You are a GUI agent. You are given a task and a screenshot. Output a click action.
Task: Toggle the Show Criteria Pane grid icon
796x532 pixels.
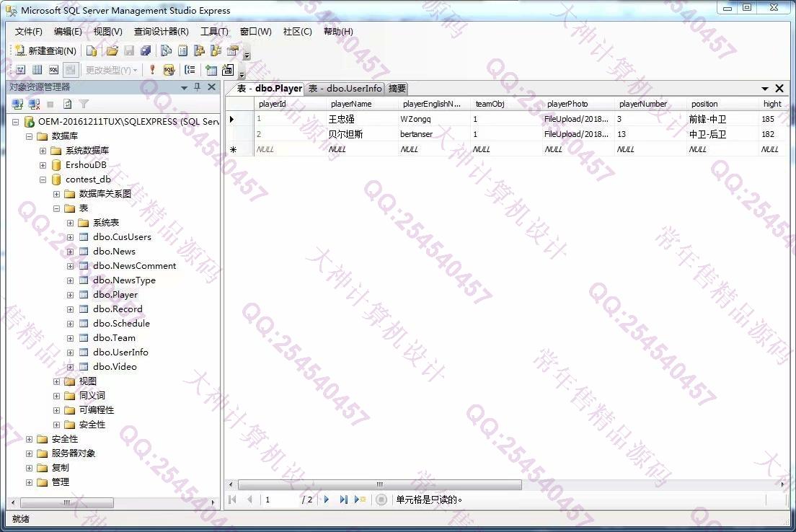pos(37,70)
